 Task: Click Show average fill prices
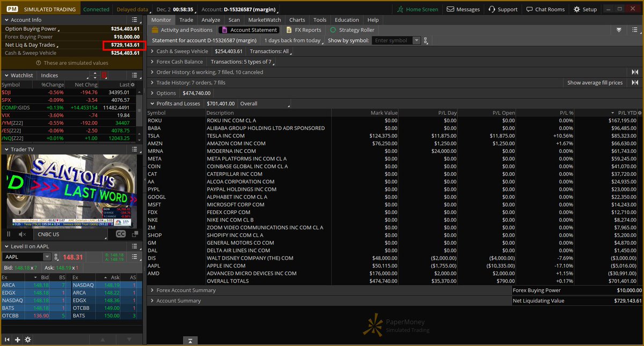click(595, 83)
